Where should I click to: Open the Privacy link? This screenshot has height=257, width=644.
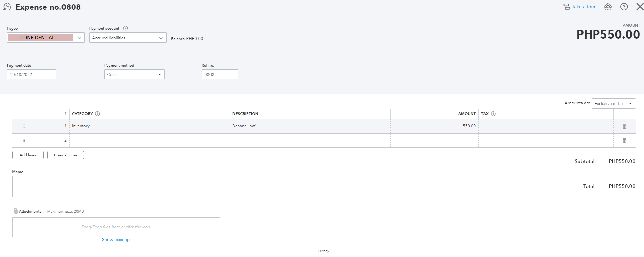click(x=323, y=251)
